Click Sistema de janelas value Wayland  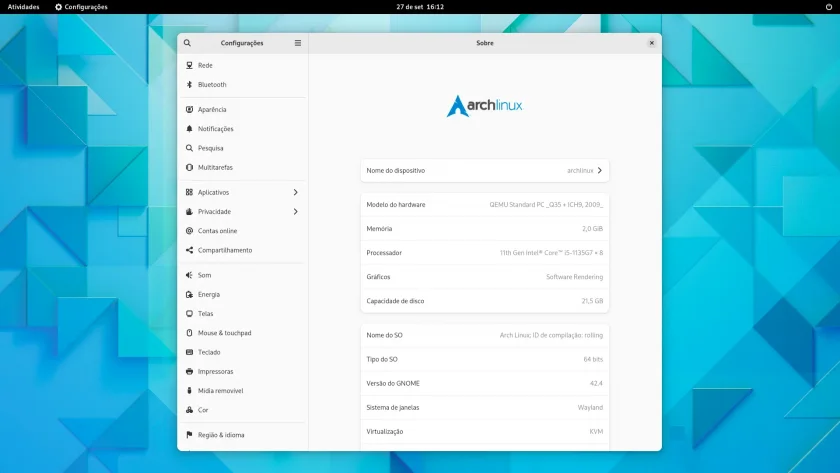(x=590, y=408)
